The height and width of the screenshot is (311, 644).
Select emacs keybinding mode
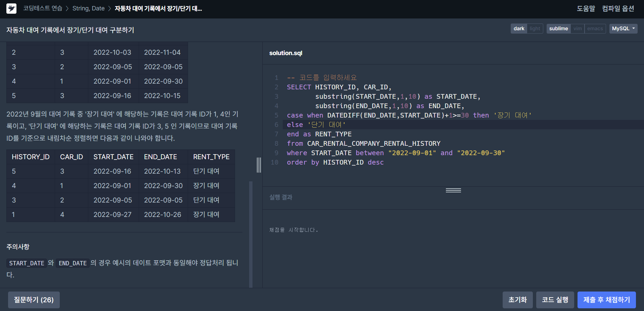pos(595,29)
